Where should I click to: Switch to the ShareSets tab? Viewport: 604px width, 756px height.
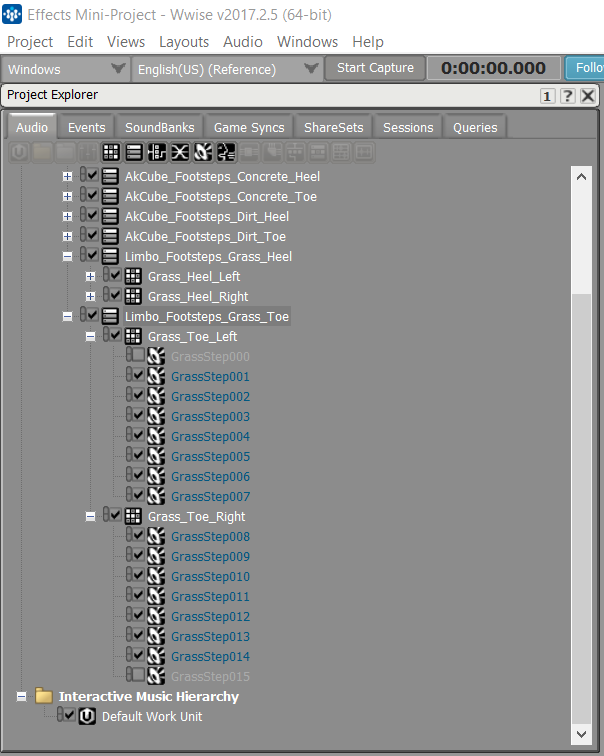(x=334, y=127)
